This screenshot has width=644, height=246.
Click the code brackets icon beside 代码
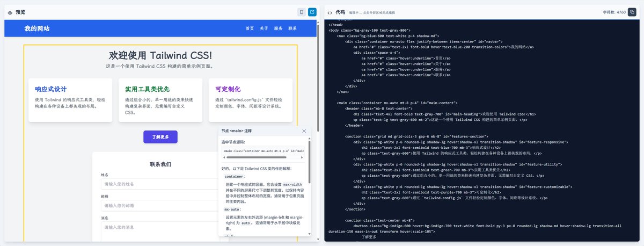tap(330, 12)
